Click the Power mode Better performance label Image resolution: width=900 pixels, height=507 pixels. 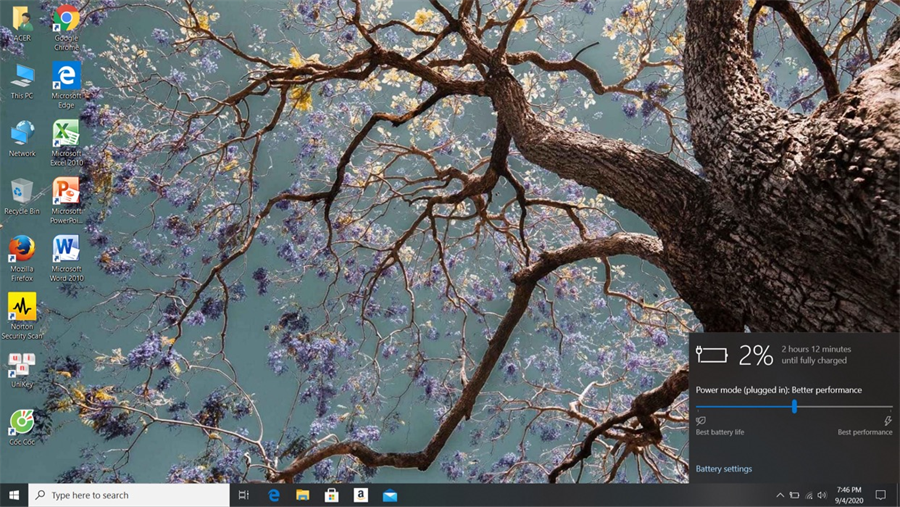tap(779, 390)
